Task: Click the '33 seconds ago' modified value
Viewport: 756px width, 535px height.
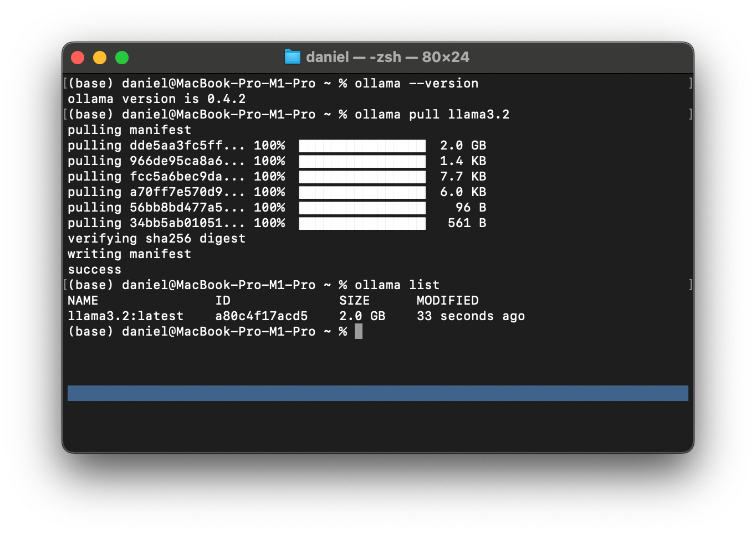Action: [471, 316]
